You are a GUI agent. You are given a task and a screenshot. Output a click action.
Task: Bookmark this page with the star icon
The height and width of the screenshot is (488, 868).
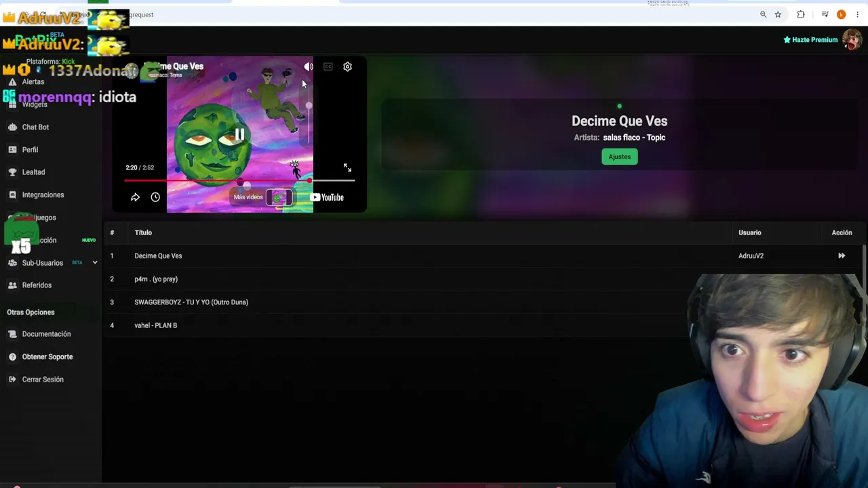[778, 14]
